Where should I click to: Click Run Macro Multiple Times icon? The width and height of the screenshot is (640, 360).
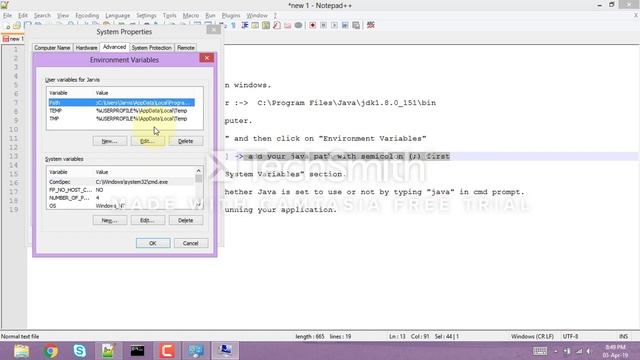pos(345,25)
